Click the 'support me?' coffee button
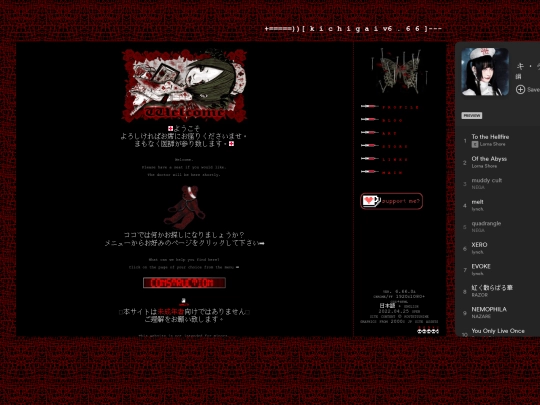This screenshot has width=540, height=405. click(392, 201)
